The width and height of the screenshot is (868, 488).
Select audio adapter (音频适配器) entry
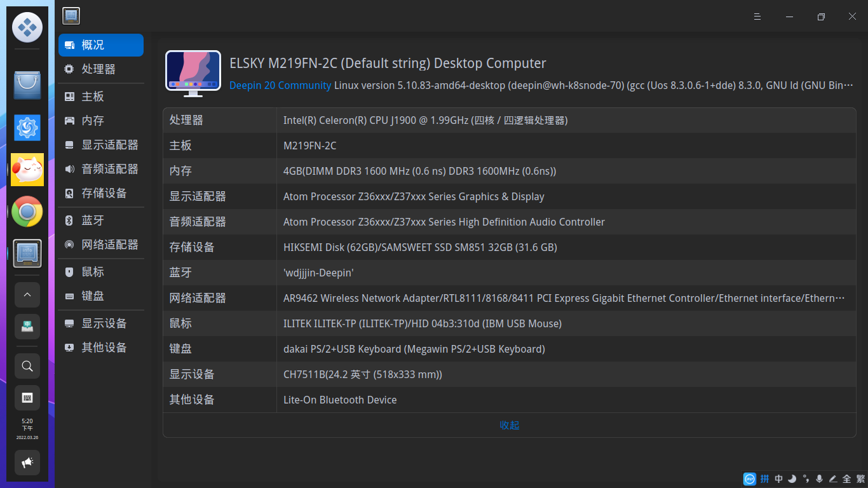pyautogui.click(x=109, y=169)
